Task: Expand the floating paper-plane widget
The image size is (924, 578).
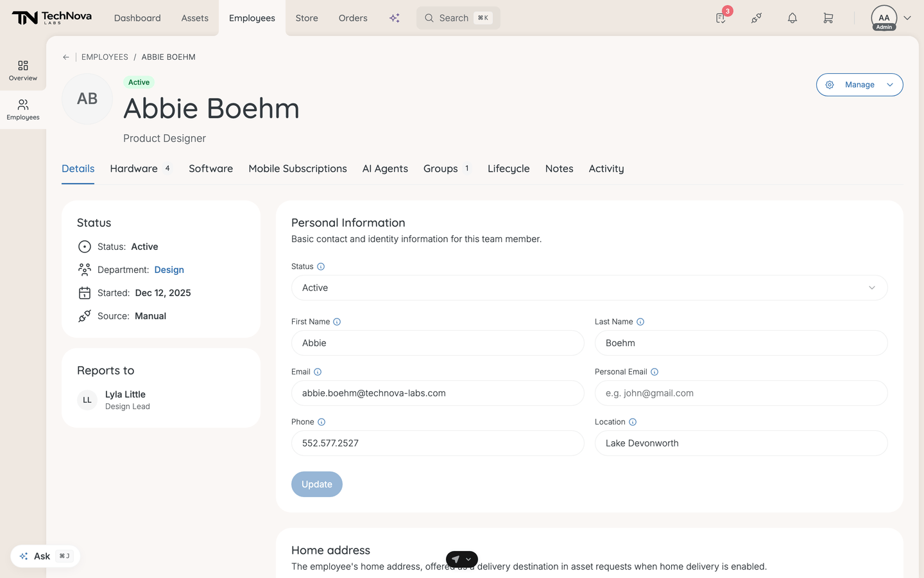Action: (x=462, y=559)
